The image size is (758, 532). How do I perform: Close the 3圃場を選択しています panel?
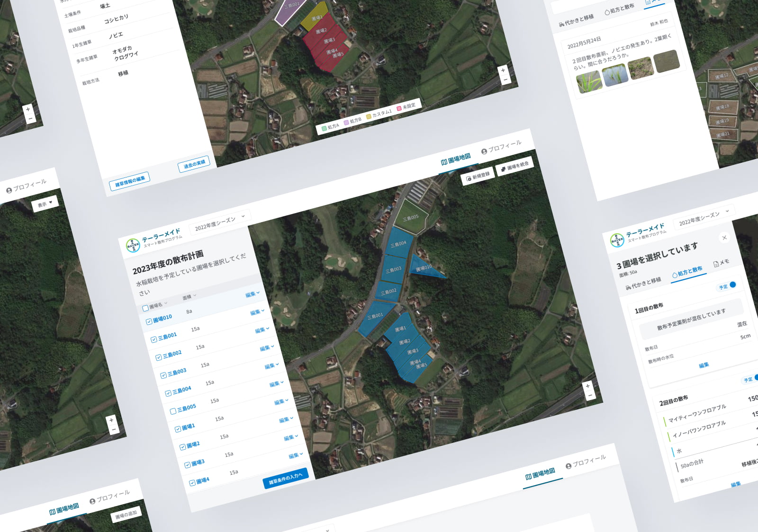click(x=724, y=238)
